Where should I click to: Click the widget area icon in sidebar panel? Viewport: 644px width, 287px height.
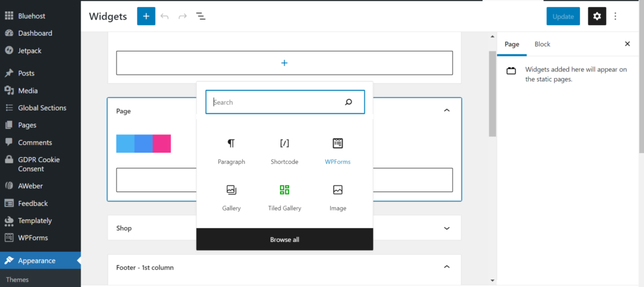[511, 70]
